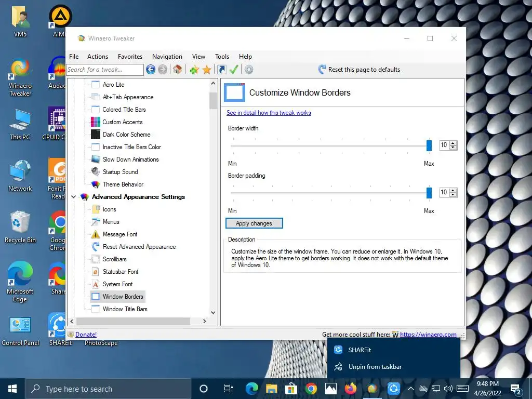
Task: Focus the Search for a tweak box
Action: 105,70
